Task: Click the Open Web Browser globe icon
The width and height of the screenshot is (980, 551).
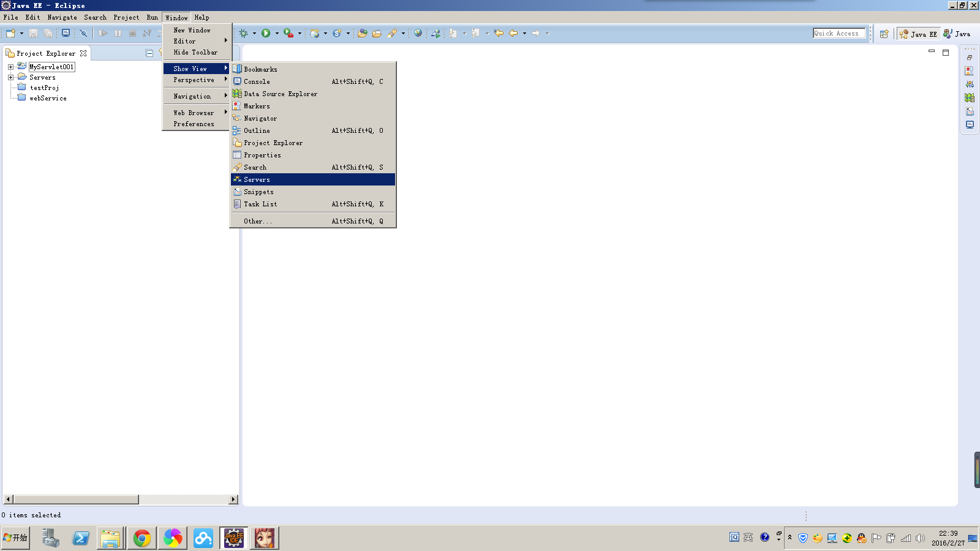Action: point(418,34)
